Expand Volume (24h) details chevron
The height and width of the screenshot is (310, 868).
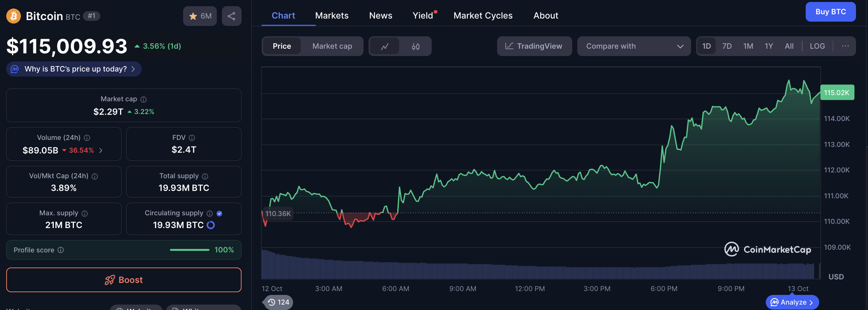[101, 150]
